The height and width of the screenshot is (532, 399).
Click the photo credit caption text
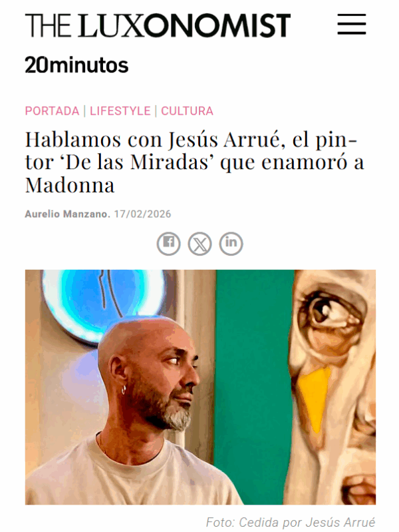point(291,522)
